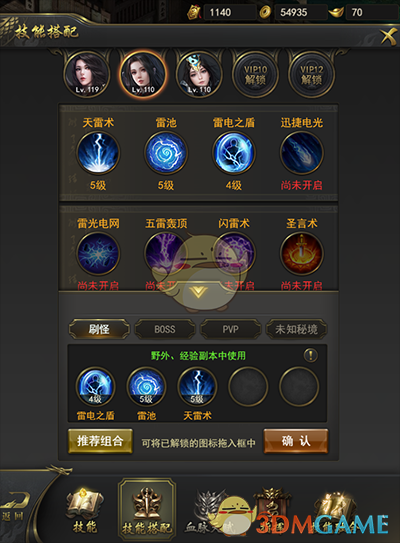400x543 pixels.
Task: Click the 雷光电网 skill icon
Action: coord(98,253)
